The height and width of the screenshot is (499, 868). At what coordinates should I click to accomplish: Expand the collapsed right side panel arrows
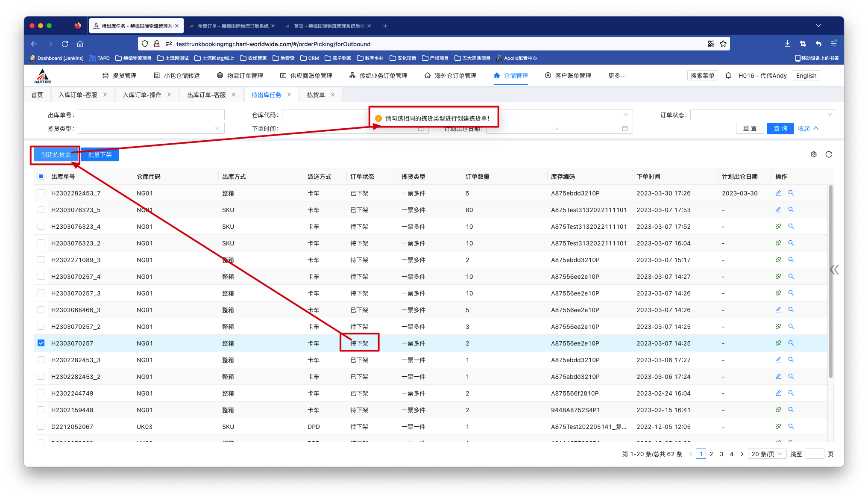pos(834,269)
